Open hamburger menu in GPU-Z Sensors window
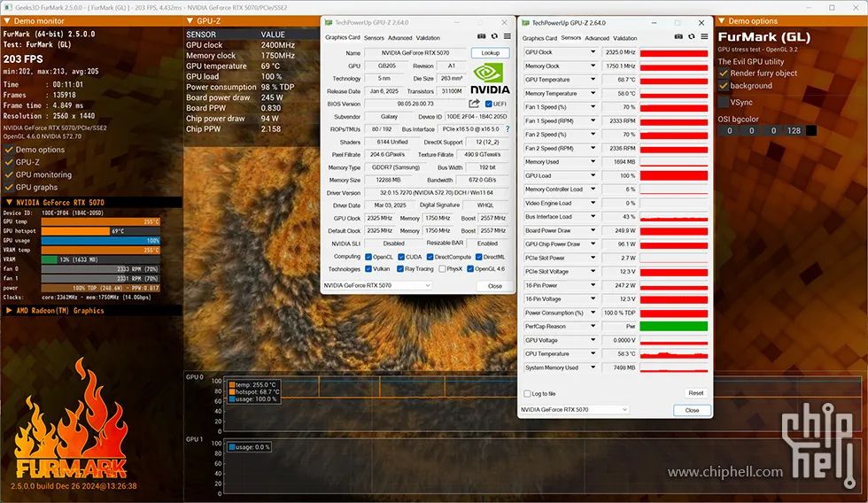Image resolution: width=868 pixels, height=503 pixels. tap(704, 36)
